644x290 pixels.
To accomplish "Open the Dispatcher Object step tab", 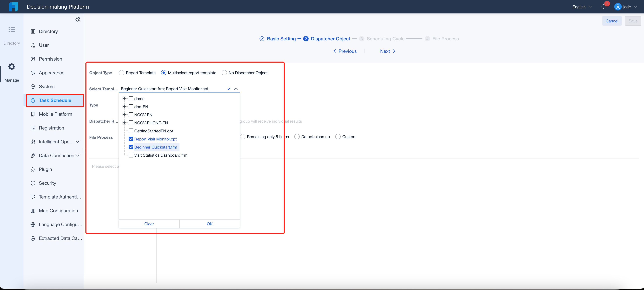I will 331,39.
